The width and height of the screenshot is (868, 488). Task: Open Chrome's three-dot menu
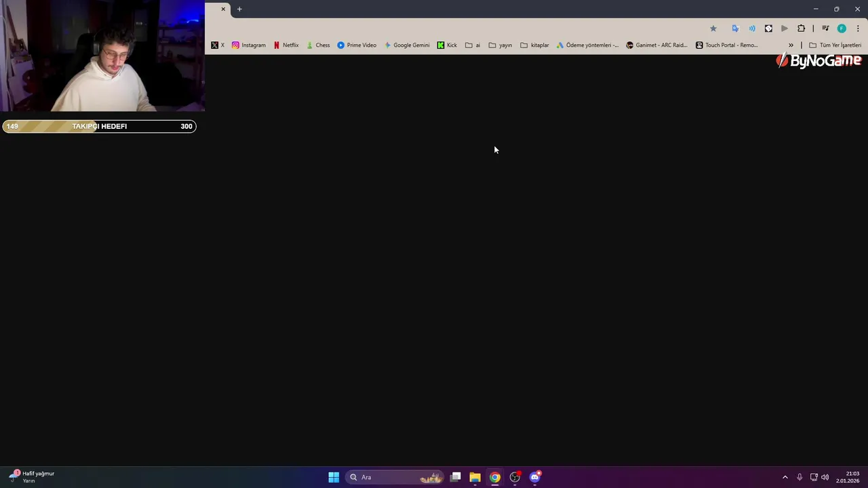click(x=858, y=28)
